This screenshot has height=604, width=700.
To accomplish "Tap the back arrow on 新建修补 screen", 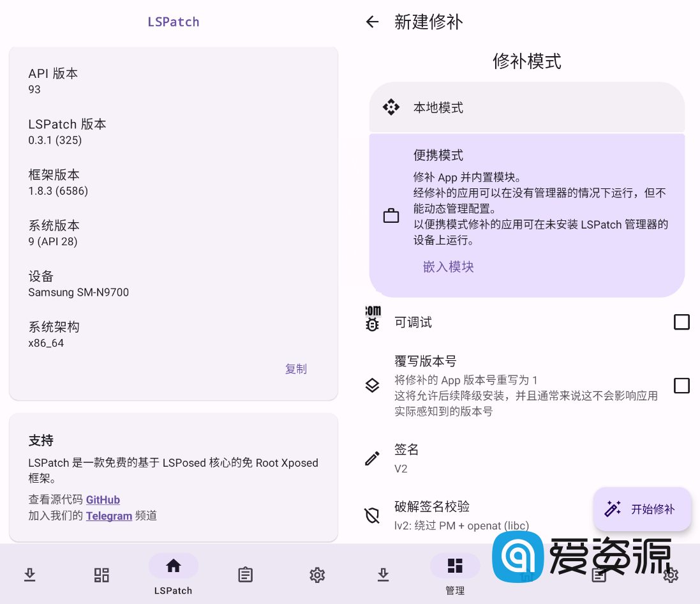I will [372, 22].
